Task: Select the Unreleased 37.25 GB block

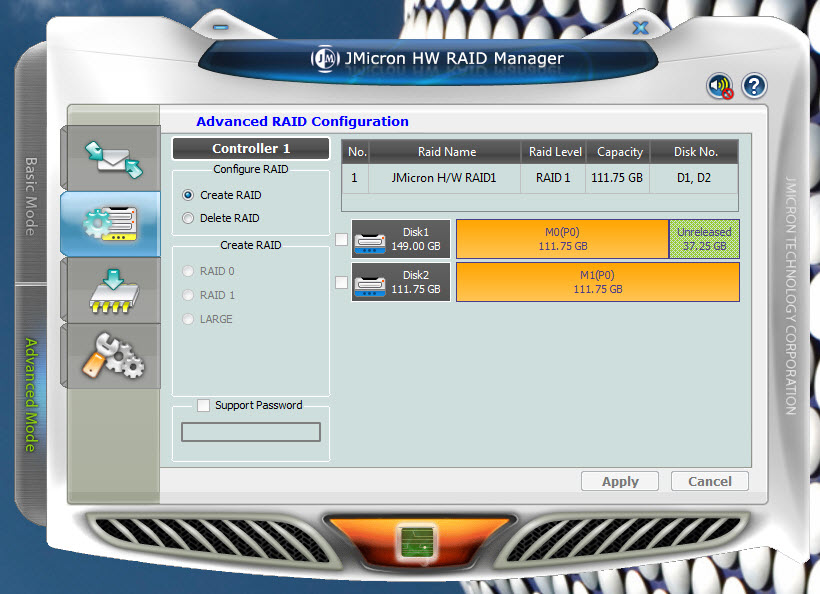Action: click(x=704, y=239)
